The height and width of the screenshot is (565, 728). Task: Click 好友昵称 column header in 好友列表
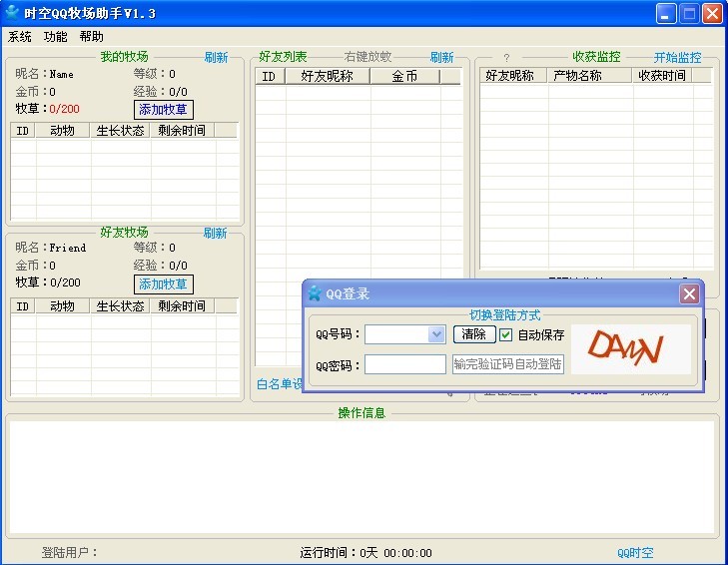328,76
